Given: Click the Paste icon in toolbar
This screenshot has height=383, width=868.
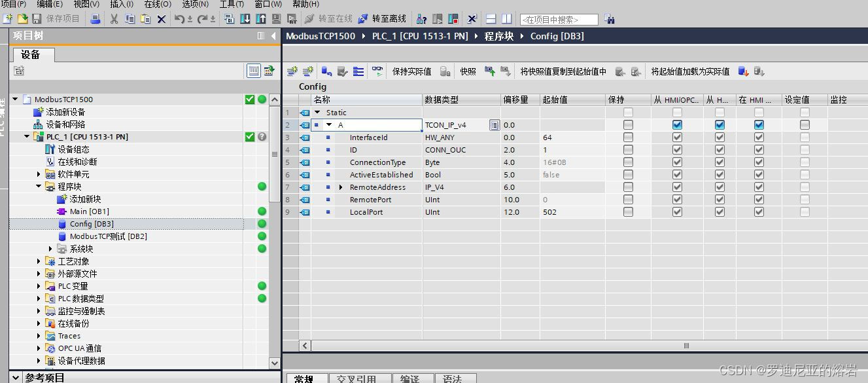Looking at the screenshot, I should [x=145, y=19].
